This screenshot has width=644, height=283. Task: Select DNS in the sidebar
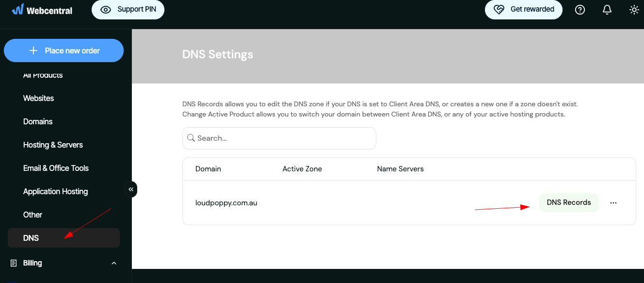31,238
